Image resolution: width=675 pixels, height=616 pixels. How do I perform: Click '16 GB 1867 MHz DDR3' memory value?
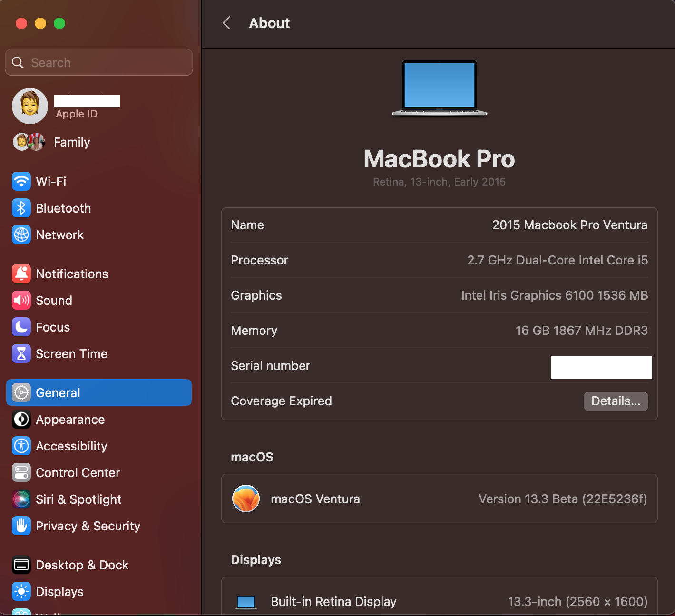click(582, 330)
